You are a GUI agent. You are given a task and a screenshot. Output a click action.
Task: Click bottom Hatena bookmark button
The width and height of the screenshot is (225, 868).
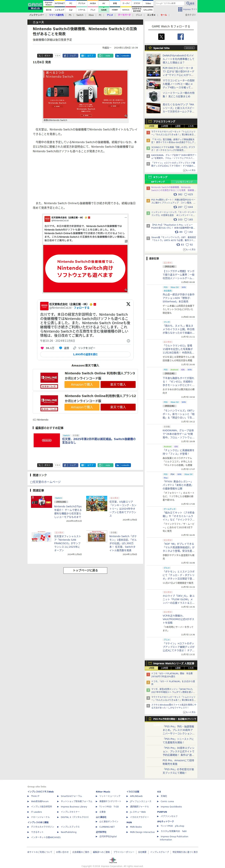tap(88, 465)
